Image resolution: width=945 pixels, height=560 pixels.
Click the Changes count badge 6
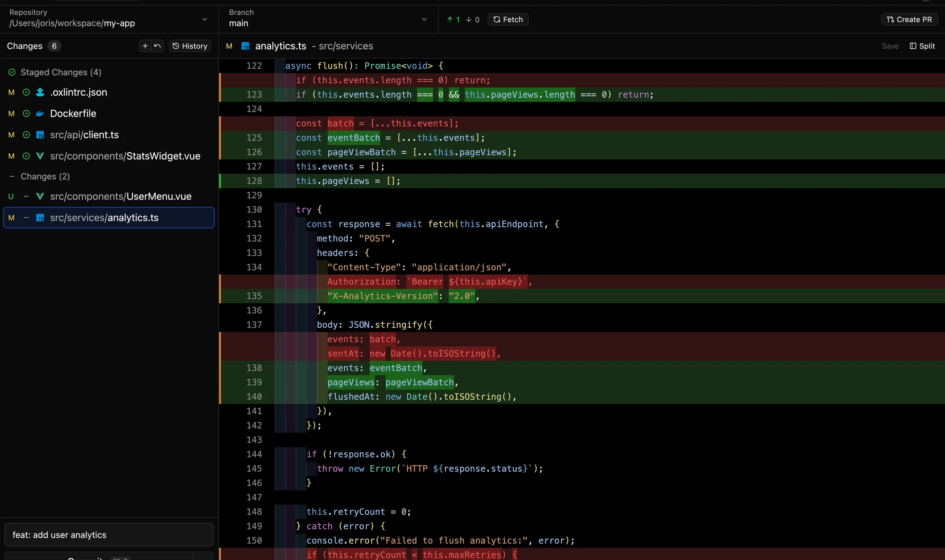pos(54,46)
